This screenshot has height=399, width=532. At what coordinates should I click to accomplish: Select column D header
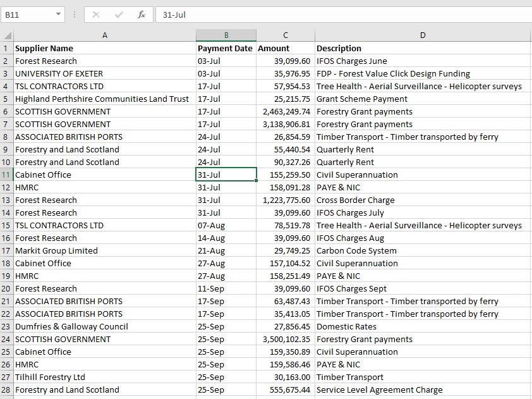pyautogui.click(x=422, y=35)
